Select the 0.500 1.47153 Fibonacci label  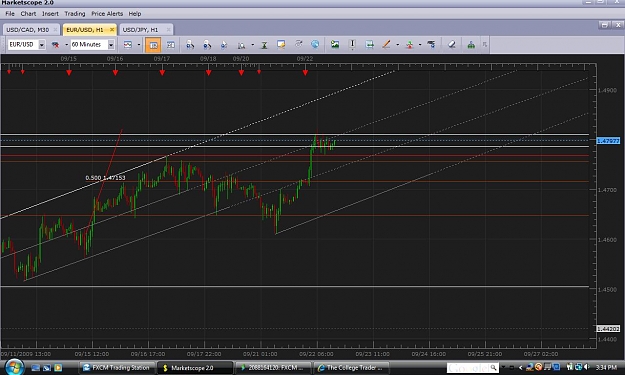(x=106, y=178)
